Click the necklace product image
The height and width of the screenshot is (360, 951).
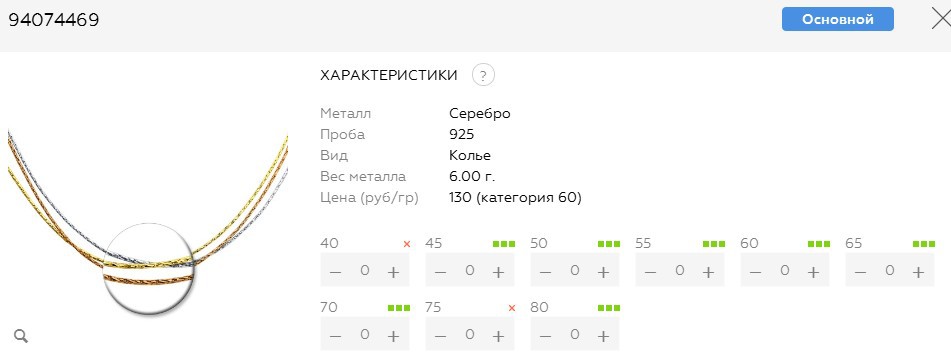(147, 224)
